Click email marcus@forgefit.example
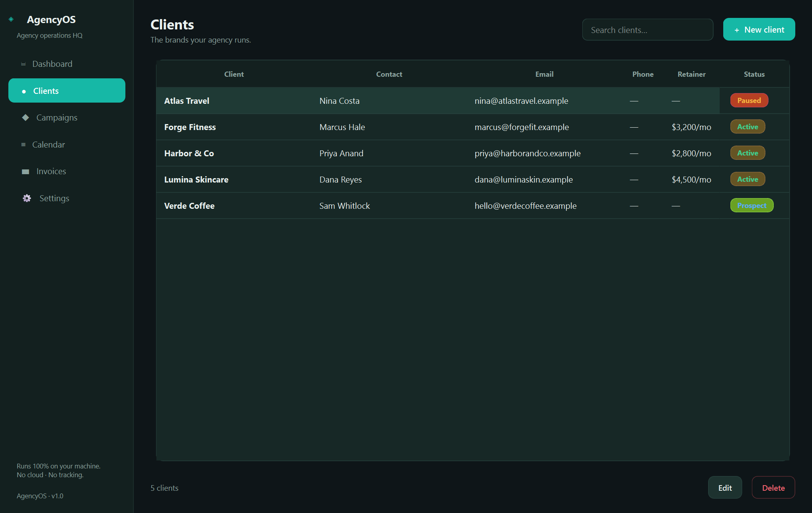The image size is (812, 513). pos(522,127)
